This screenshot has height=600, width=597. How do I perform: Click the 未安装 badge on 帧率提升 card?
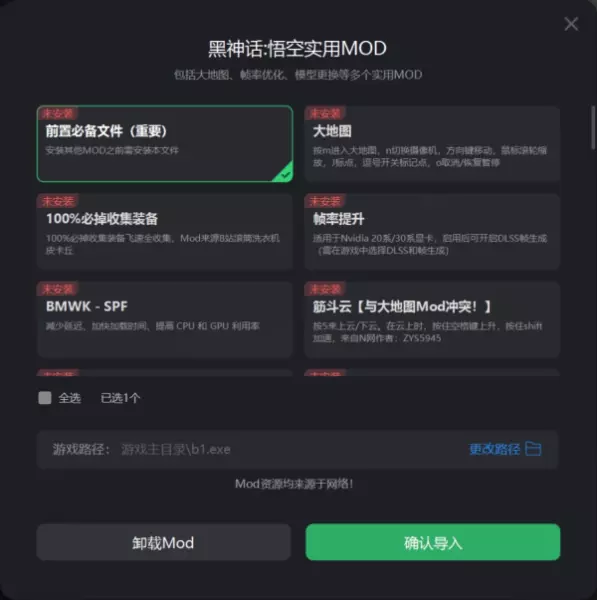325,201
